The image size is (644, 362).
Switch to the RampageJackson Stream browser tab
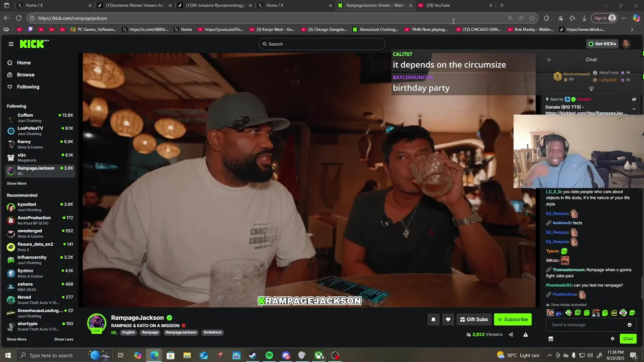[x=375, y=6]
